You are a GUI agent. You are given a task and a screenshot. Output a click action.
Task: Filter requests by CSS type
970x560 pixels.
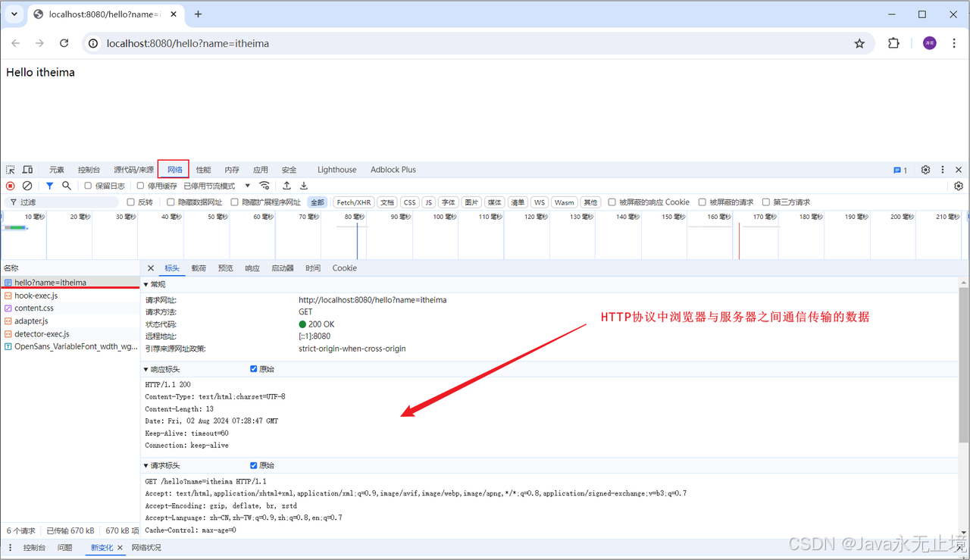(409, 202)
